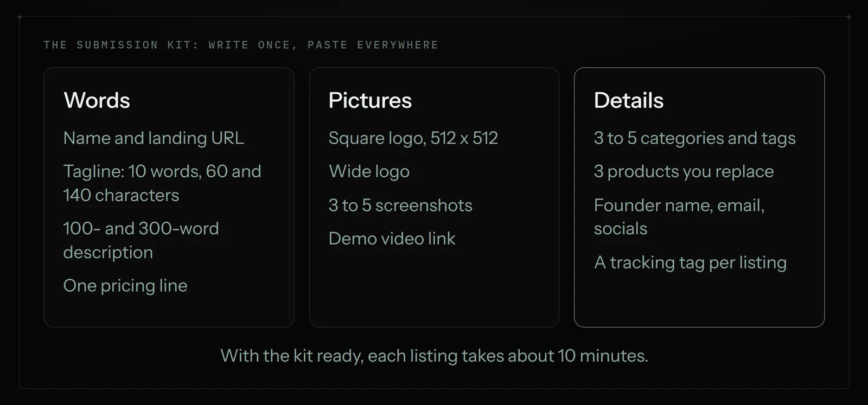Click the 'Wide logo' item
Viewport: 868px width, 405px height.
coord(369,171)
